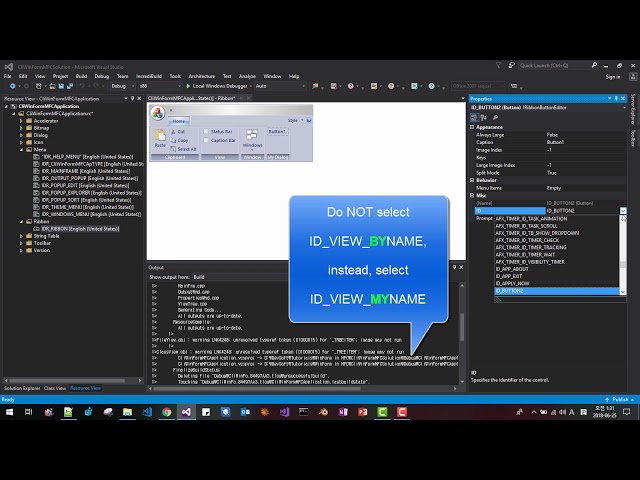Screen dimensions: 640x480
Task: Open the ID property dropdown arrow
Action: click(x=623, y=211)
